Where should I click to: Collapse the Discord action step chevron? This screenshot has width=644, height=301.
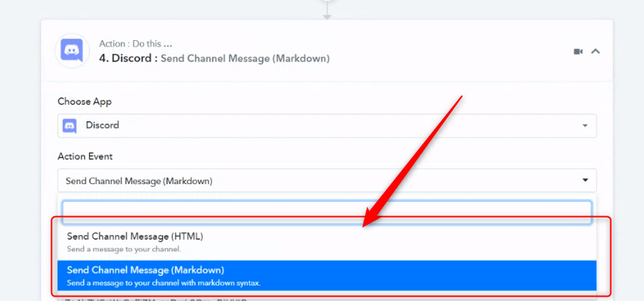596,51
